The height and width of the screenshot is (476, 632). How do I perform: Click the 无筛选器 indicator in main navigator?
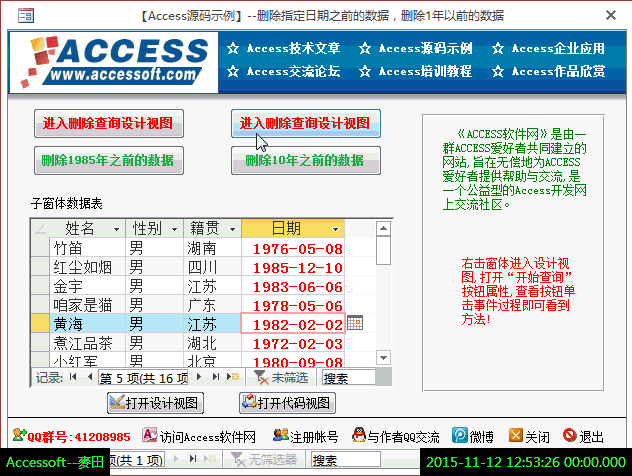(264, 459)
